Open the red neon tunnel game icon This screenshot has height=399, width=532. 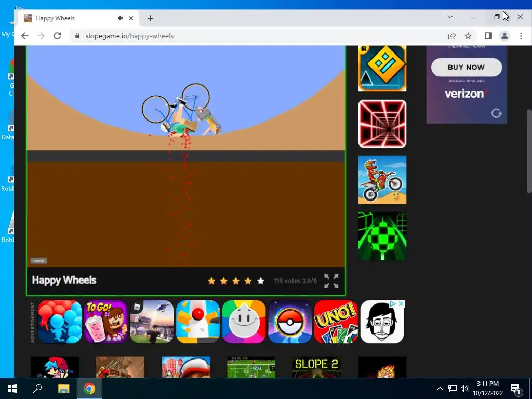pyautogui.click(x=382, y=124)
